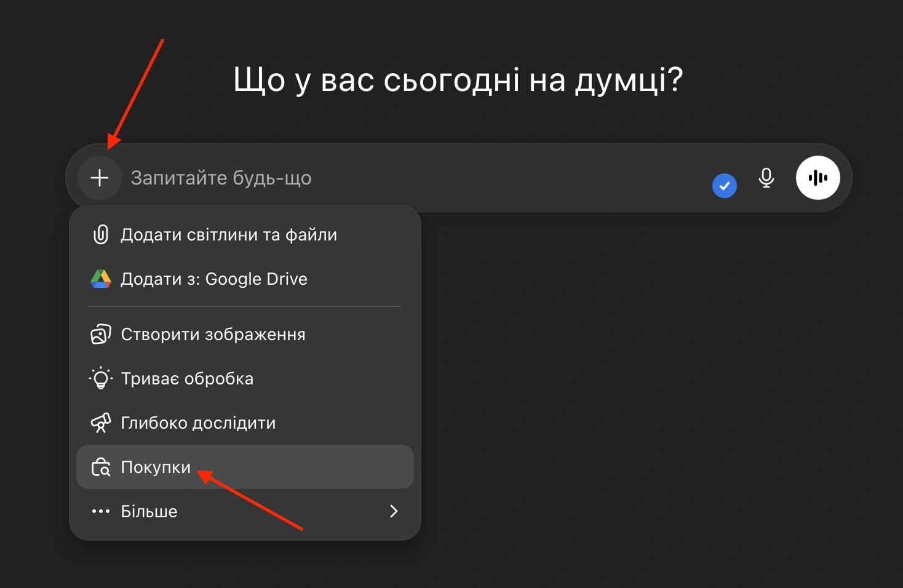
Task: Click the paperclip icon next to file upload
Action: click(100, 234)
